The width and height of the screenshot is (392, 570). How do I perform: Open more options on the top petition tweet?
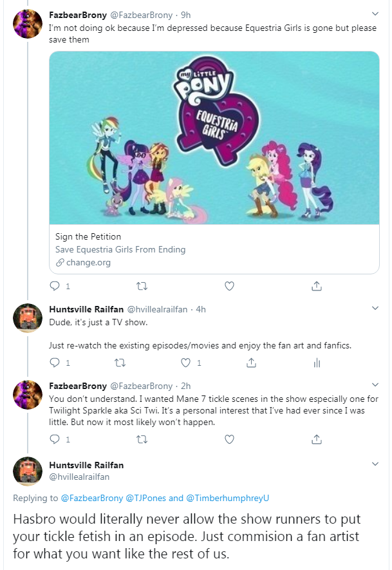coord(375,14)
